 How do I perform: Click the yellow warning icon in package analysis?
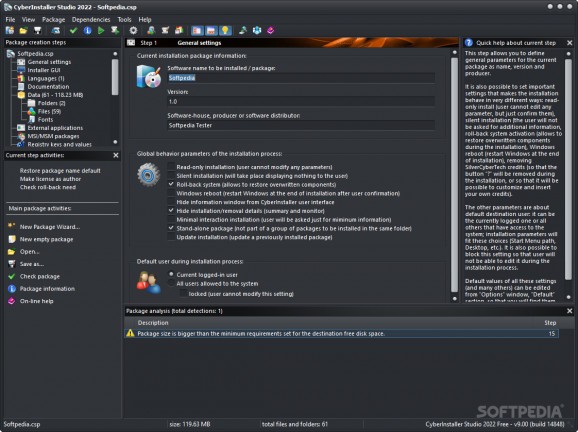coord(130,333)
